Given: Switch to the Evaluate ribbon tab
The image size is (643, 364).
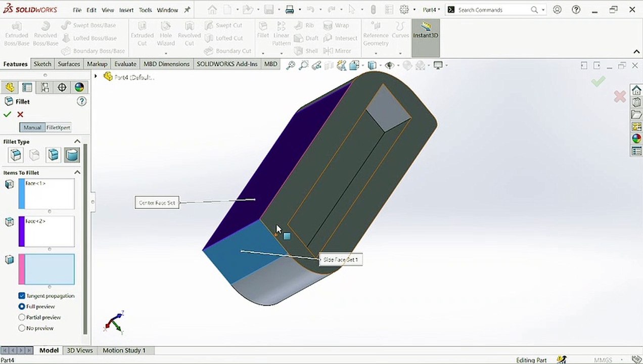Looking at the screenshot, I should pos(125,64).
